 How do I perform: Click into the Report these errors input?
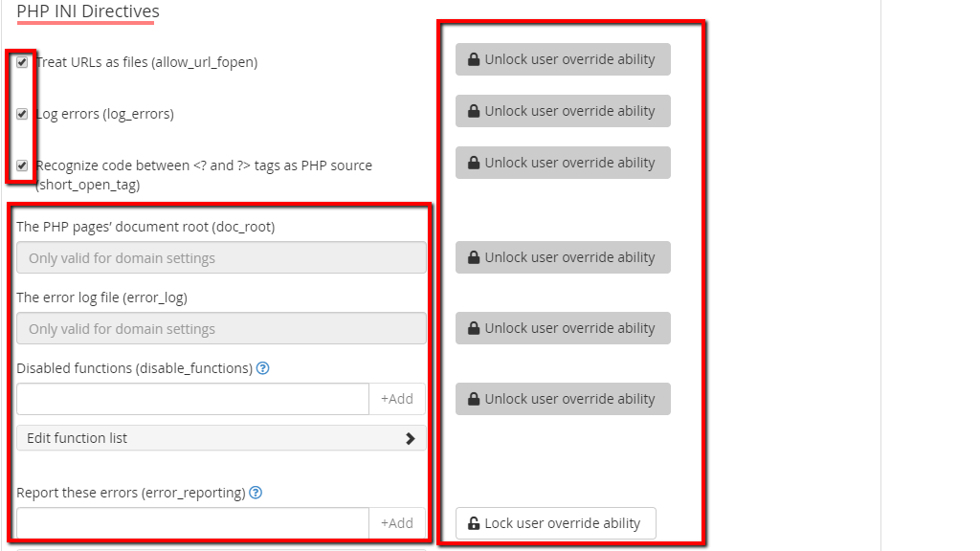192,523
